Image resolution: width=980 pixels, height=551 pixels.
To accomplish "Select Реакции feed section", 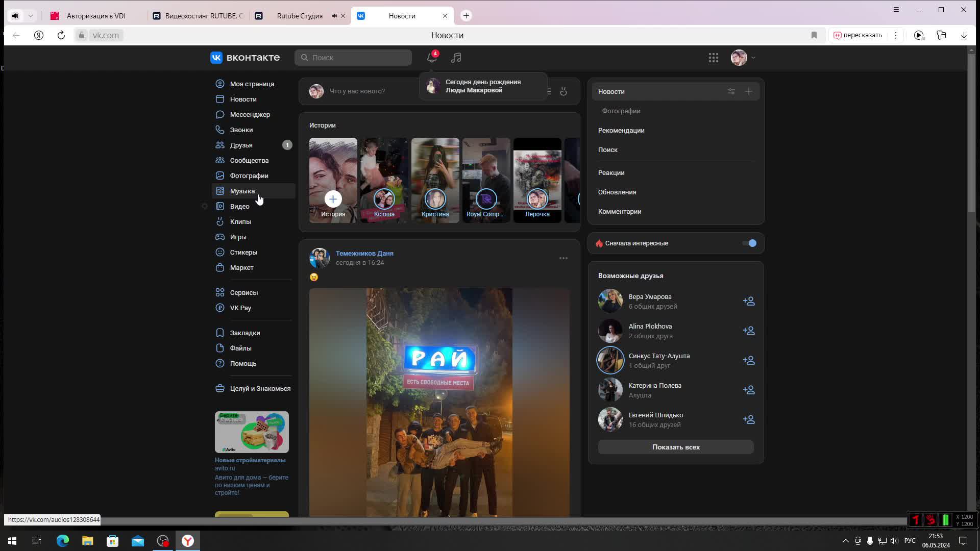I will coord(611,173).
